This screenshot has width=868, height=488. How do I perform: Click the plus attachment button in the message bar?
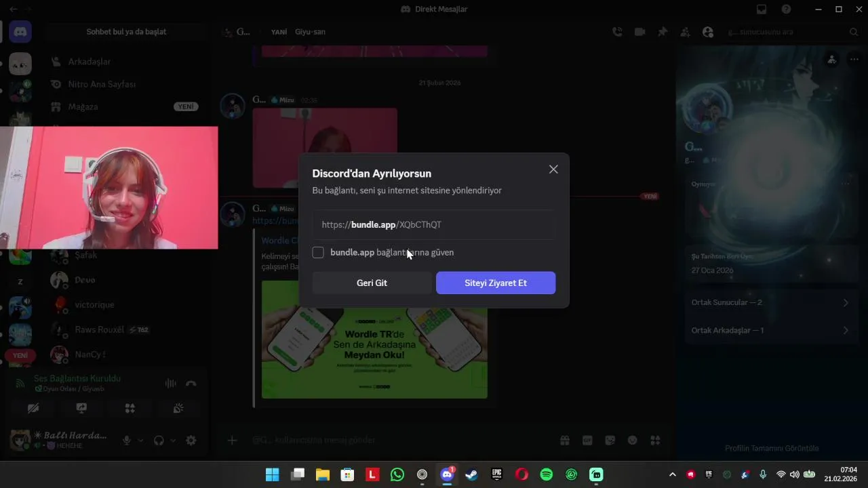click(x=232, y=441)
